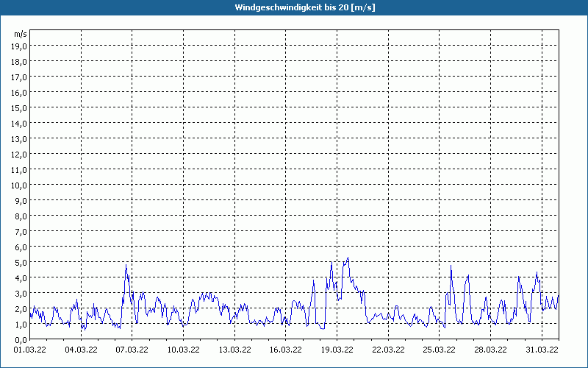Image resolution: width=588 pixels, height=368 pixels.
Task: Select the 18,0 axis value
Action: pyautogui.click(x=19, y=62)
